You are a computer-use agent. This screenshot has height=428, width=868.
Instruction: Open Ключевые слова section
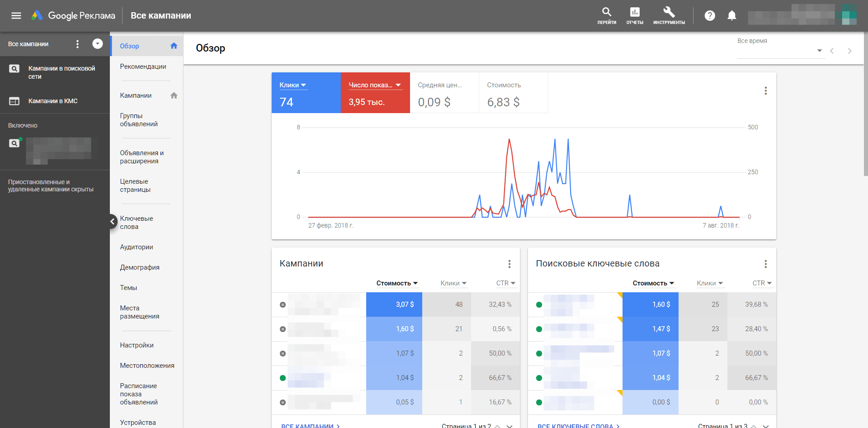coord(137,223)
